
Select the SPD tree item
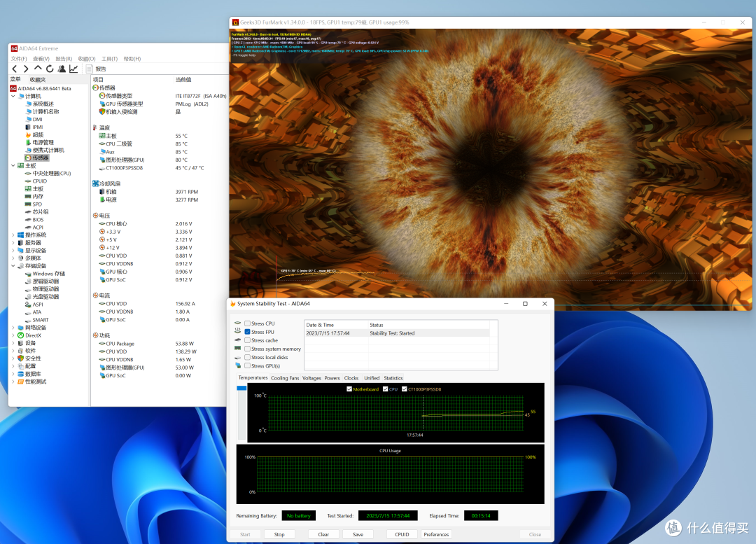click(x=34, y=204)
